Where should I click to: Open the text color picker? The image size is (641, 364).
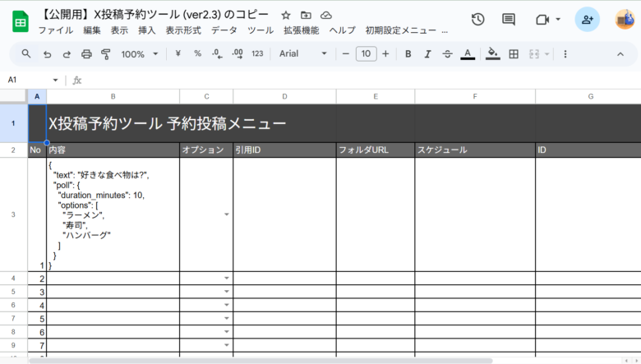tap(468, 54)
